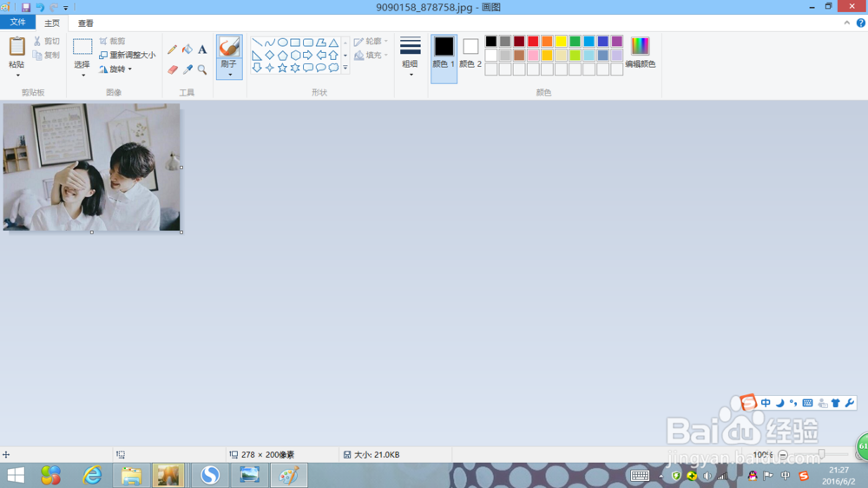Select the Magnifier tool
The height and width of the screenshot is (488, 868).
coord(202,69)
